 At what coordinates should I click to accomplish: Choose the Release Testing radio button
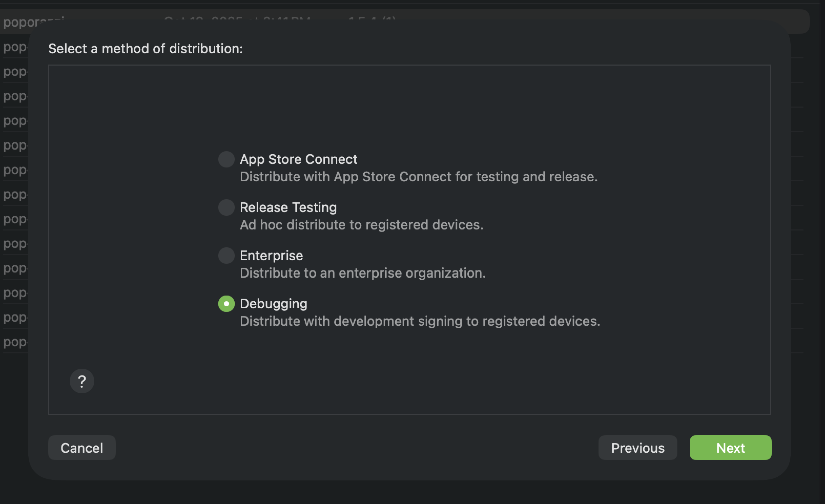[226, 207]
